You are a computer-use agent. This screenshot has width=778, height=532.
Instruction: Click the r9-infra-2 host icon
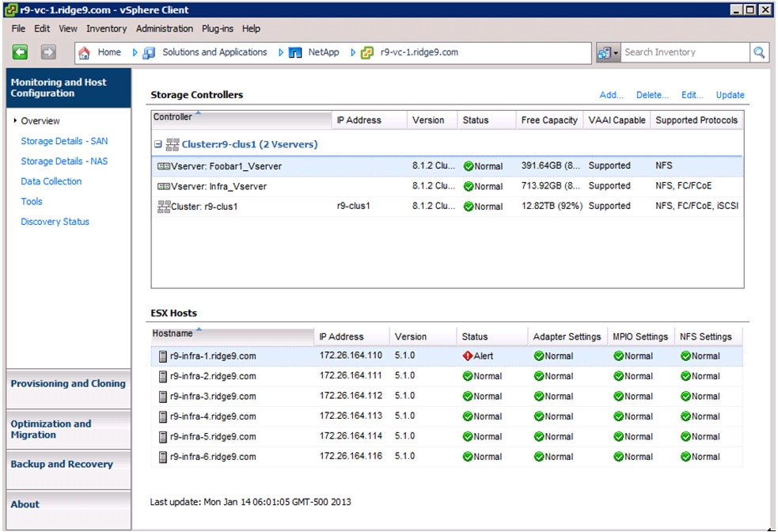[x=163, y=377]
